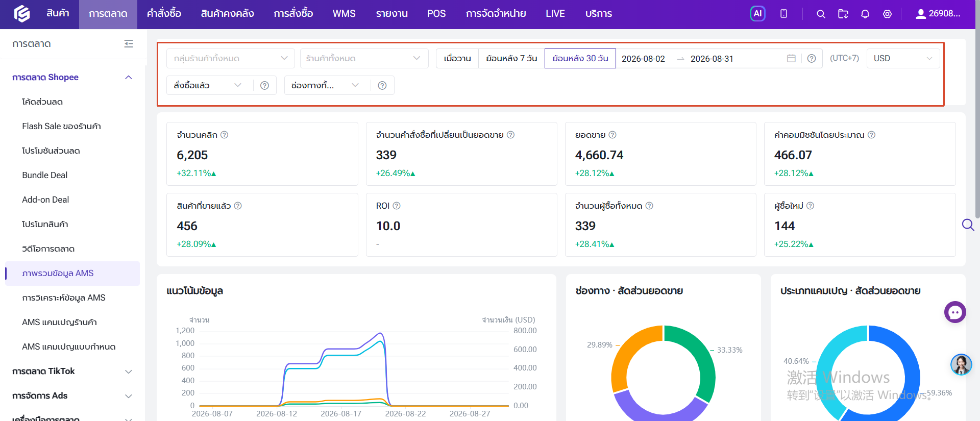Open the settings gear in header
Image resolution: width=980 pixels, height=421 pixels.
pos(888,14)
